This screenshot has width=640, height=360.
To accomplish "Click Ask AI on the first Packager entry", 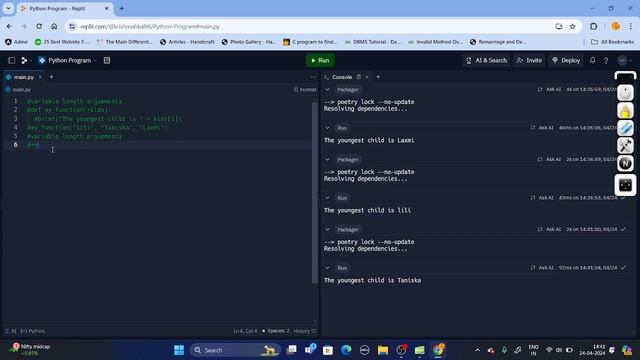I will pos(549,89).
